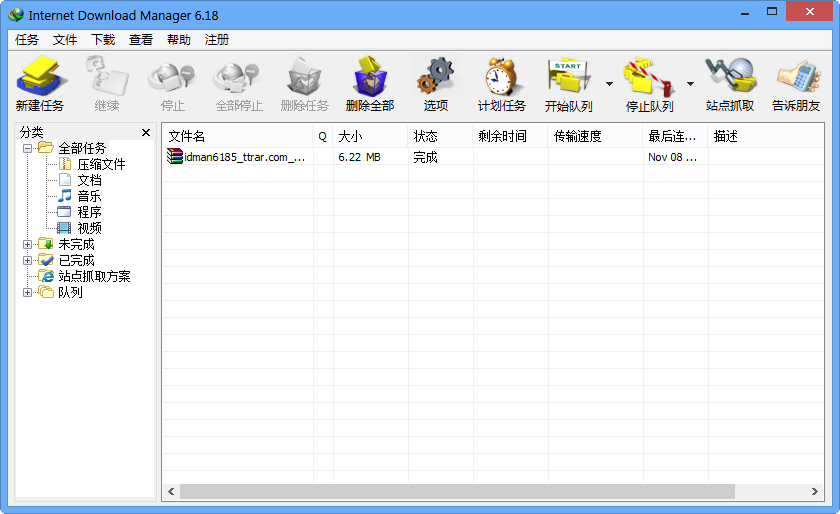Screen dimensions: 840x514
Task: Collapse the 全部任务 tree node
Action: pos(27,148)
